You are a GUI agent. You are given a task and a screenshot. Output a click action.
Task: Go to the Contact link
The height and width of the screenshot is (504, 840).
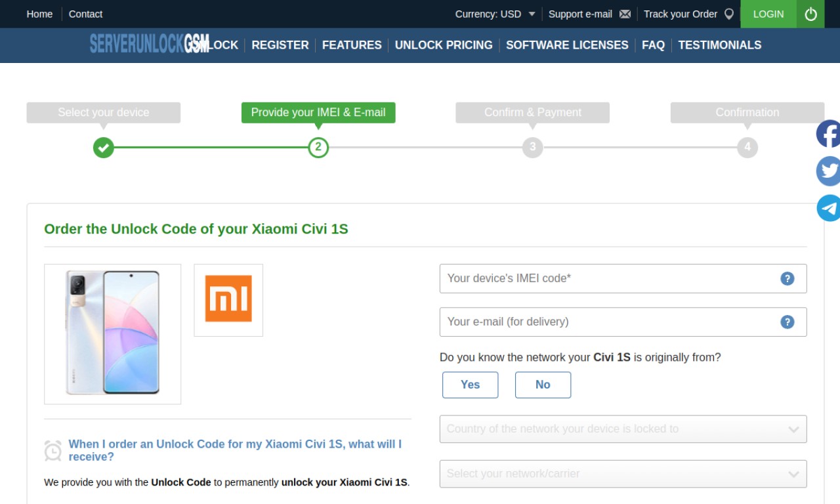coord(85,14)
